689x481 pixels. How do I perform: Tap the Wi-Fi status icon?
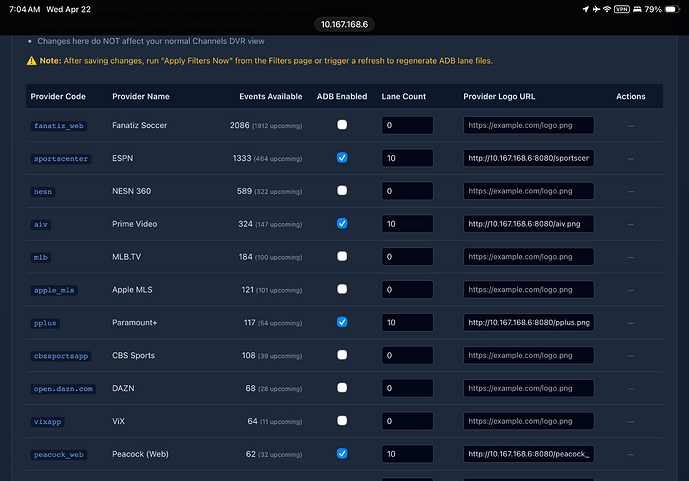(607, 9)
